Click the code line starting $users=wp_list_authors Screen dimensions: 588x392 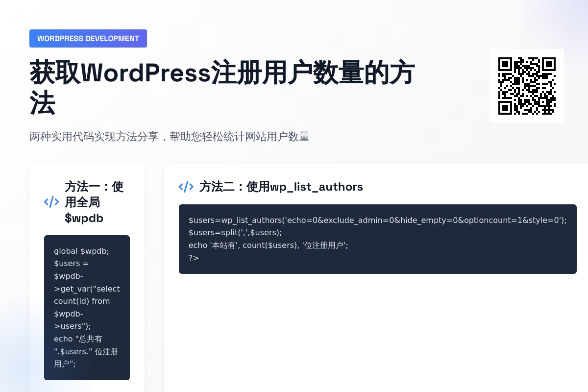pos(378,220)
